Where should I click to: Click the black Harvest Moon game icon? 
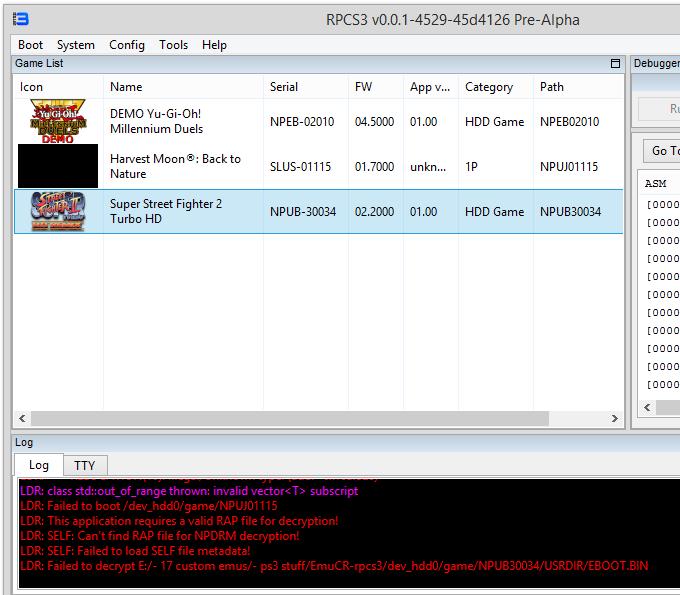58,166
